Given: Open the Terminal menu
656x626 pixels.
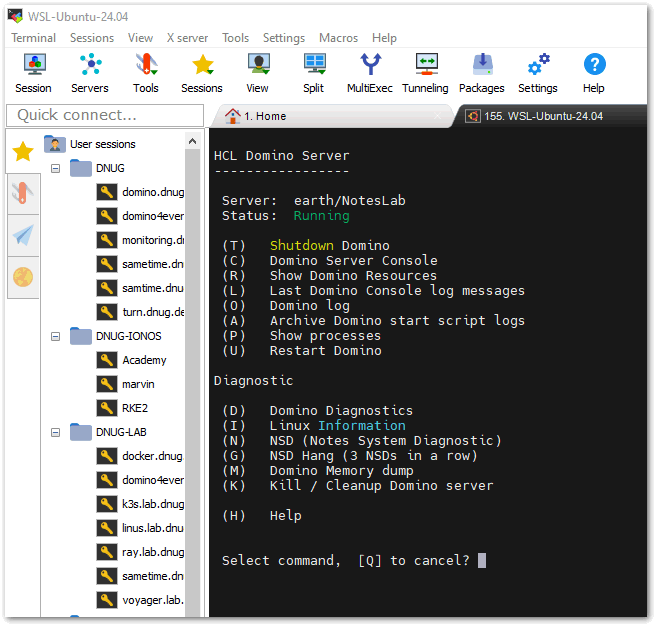Looking at the screenshot, I should 33,38.
